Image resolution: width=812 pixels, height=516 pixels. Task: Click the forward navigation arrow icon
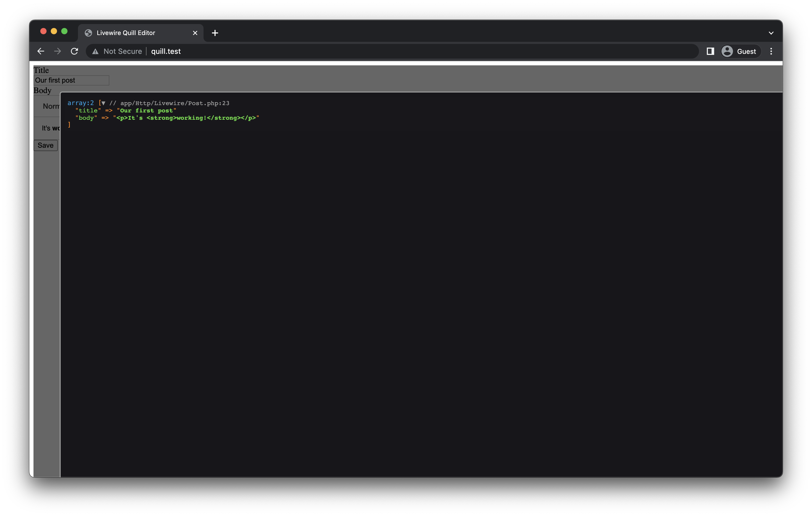(57, 51)
